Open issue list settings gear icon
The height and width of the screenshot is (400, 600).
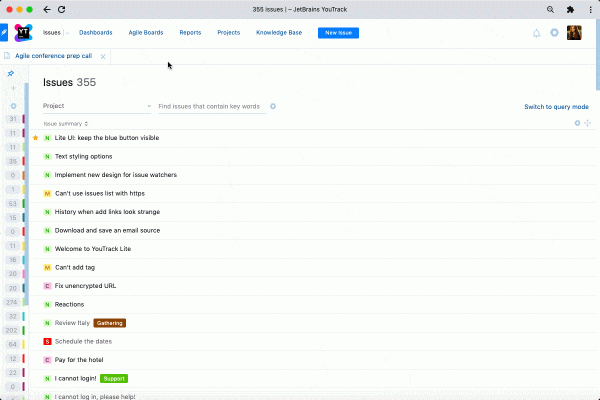[577, 123]
